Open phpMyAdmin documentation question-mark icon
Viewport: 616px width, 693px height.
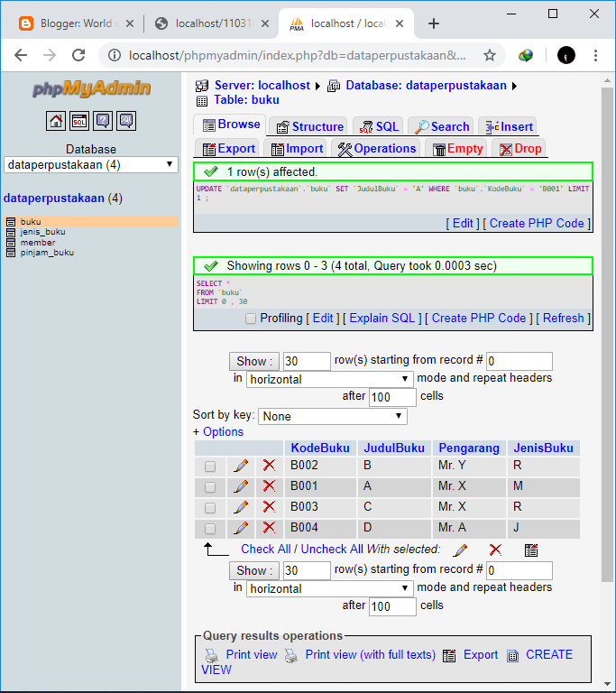(x=103, y=121)
